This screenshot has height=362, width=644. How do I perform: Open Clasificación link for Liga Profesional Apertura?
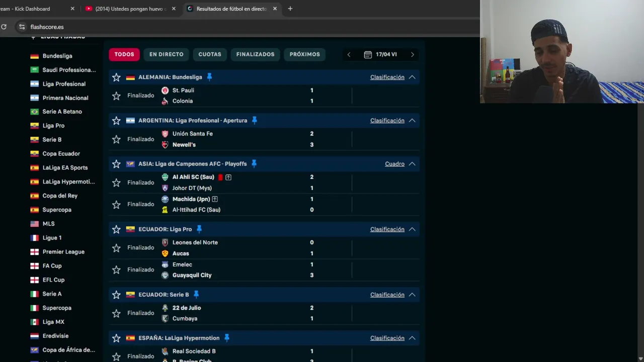(387, 121)
